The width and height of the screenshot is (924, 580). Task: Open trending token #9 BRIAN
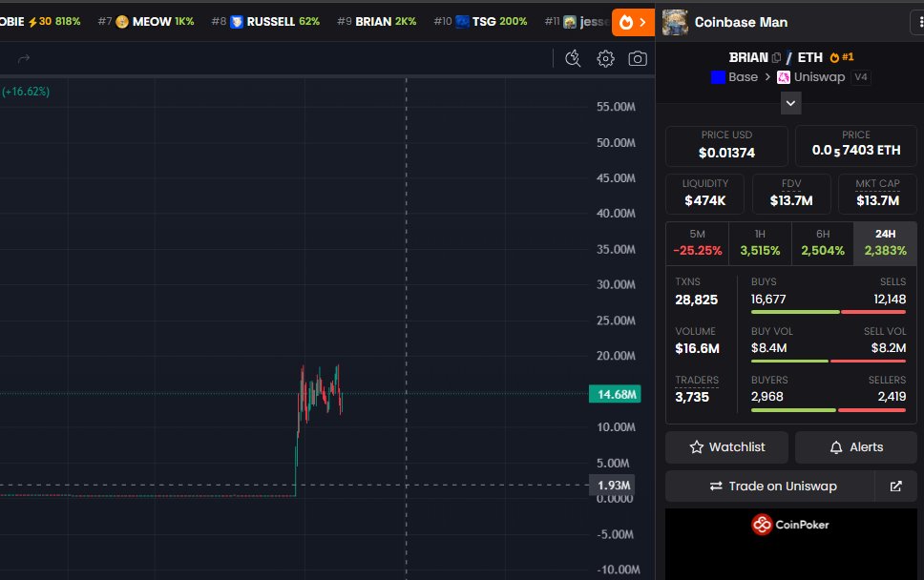click(377, 22)
